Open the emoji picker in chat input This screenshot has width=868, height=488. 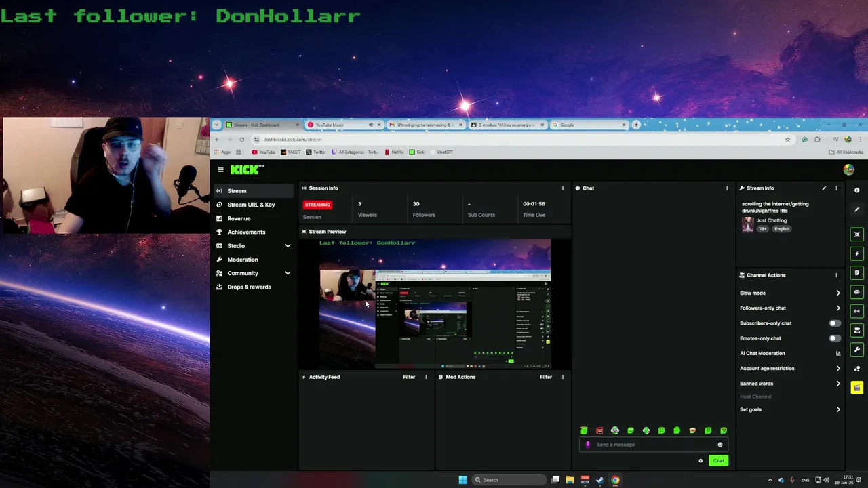[720, 445]
